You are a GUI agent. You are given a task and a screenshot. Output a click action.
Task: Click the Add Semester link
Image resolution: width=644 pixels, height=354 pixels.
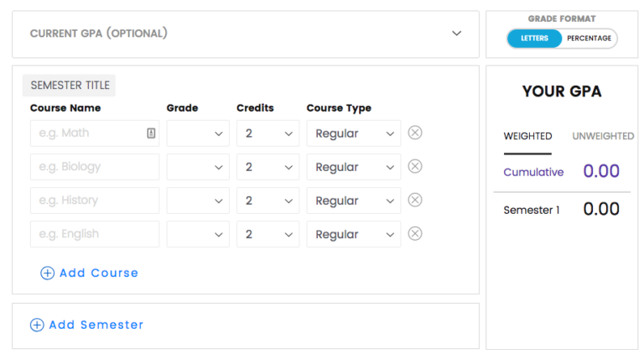(x=96, y=325)
